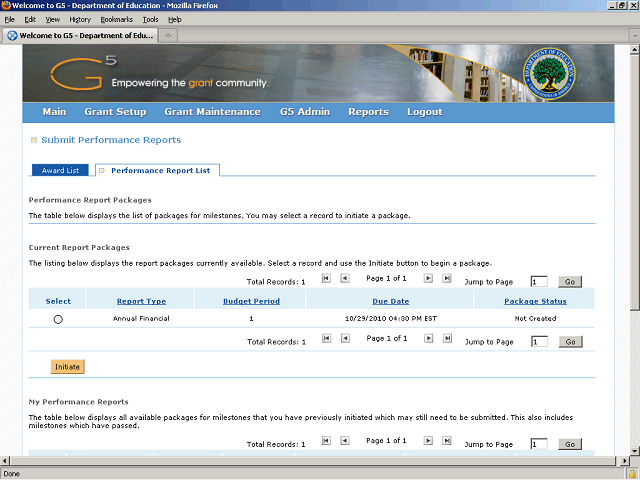
Task: Click previous-page icon below the Annual Financial row
Action: point(345,338)
